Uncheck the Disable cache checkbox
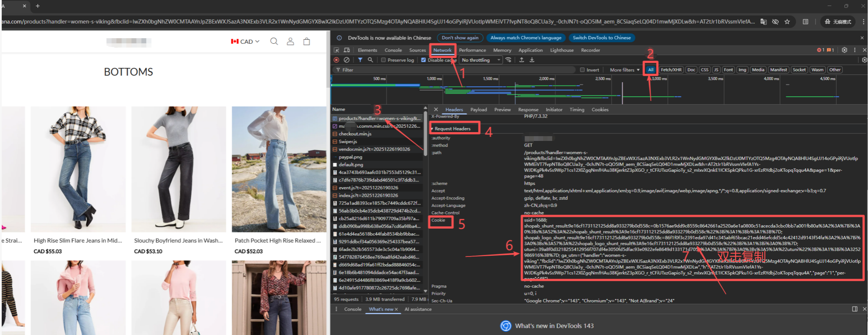 click(x=423, y=60)
